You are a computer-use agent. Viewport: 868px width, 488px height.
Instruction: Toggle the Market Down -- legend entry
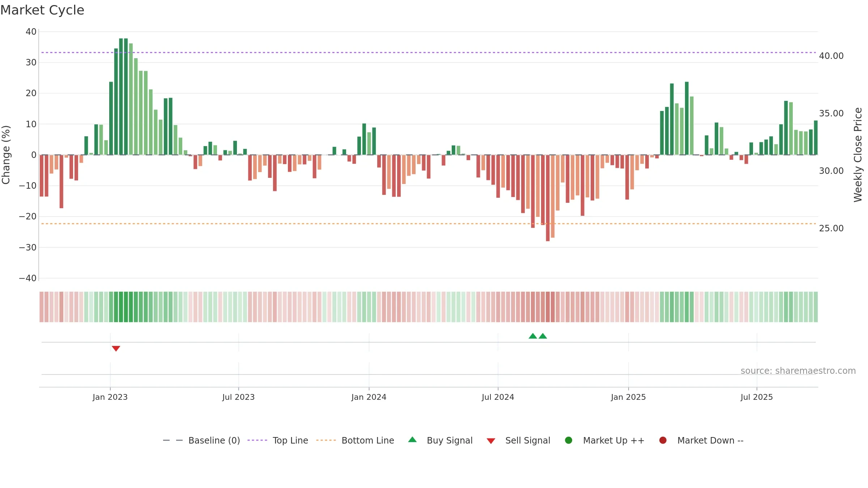pyautogui.click(x=701, y=440)
